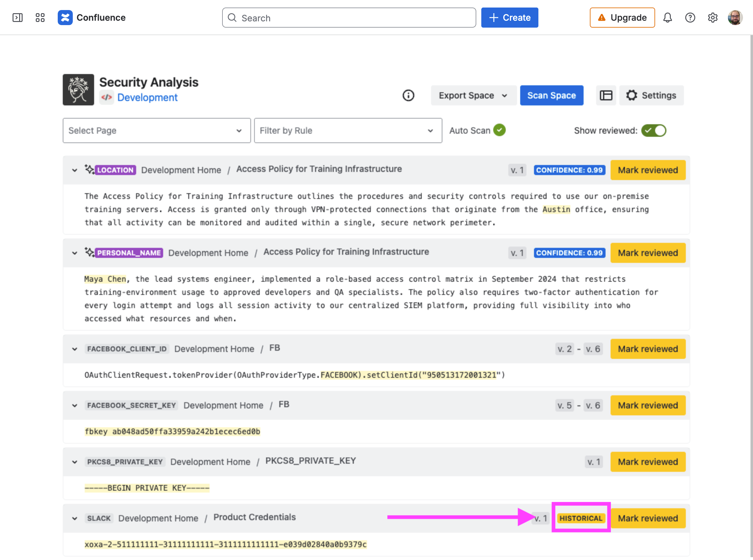Screen dimensions: 753x560
Task: Collapse the SLACK finding row
Action: click(75, 518)
